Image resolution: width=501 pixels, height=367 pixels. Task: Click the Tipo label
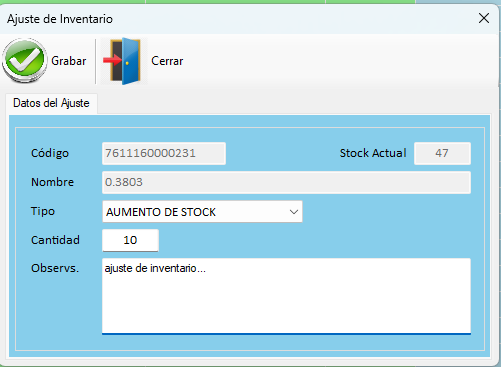point(43,211)
